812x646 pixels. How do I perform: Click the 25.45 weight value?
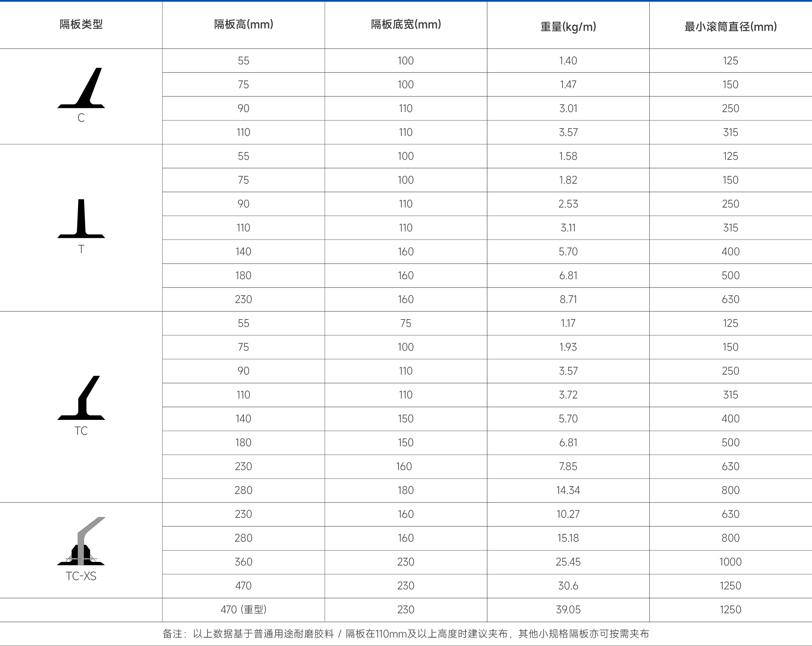[x=568, y=562]
